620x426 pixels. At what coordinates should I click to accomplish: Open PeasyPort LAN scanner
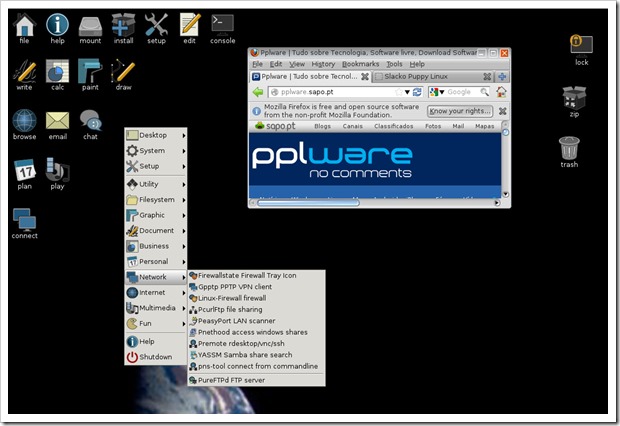[256, 321]
